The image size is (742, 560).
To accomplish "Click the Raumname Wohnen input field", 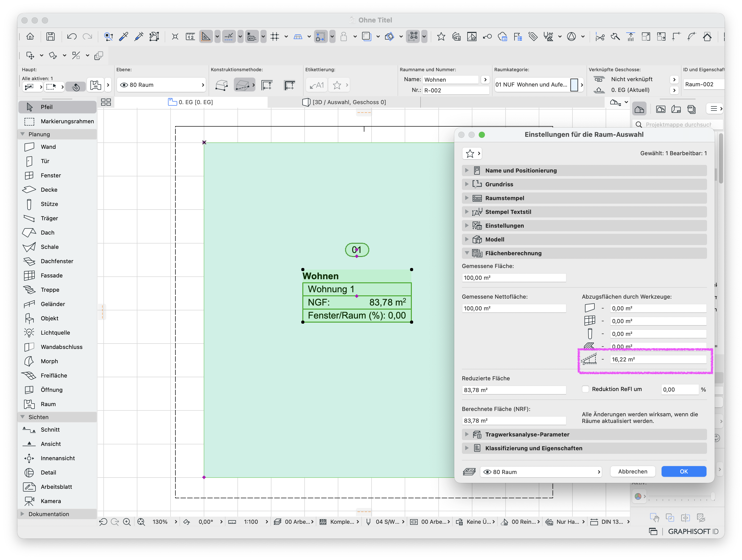I will click(x=450, y=80).
